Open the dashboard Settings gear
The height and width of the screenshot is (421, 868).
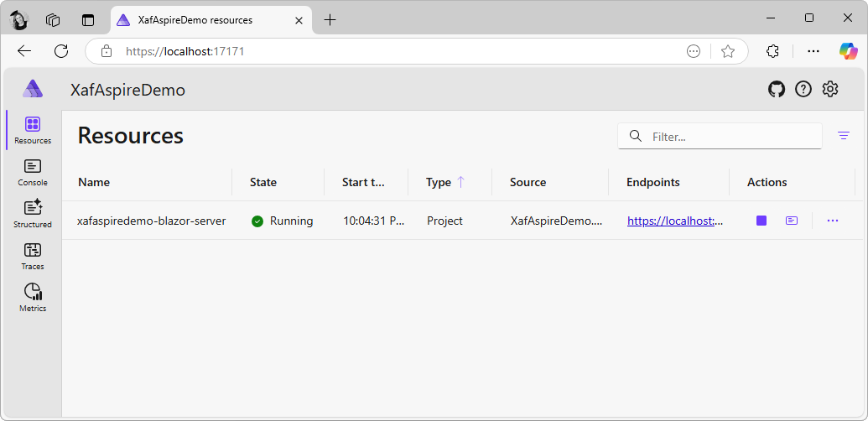[829, 89]
